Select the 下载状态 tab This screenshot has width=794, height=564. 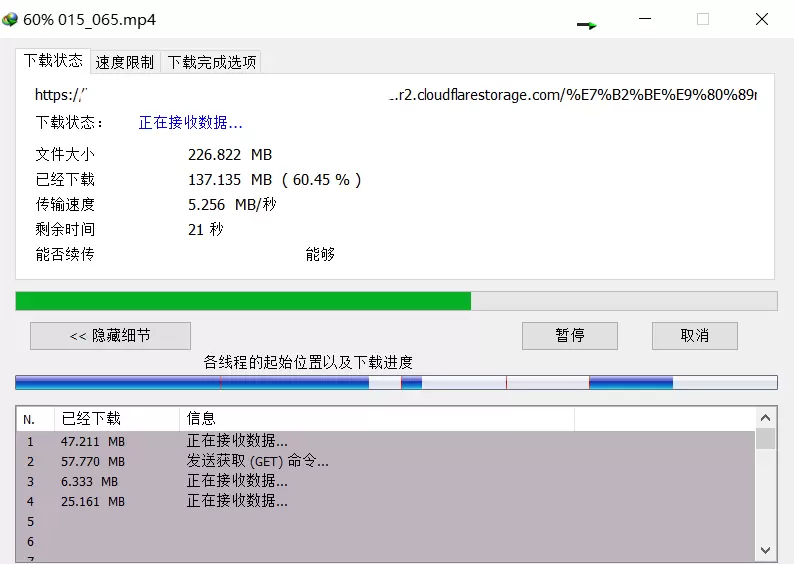53,61
